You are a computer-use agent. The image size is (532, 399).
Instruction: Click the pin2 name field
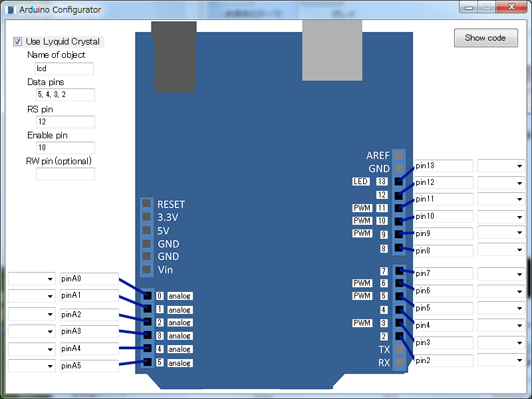pyautogui.click(x=444, y=360)
